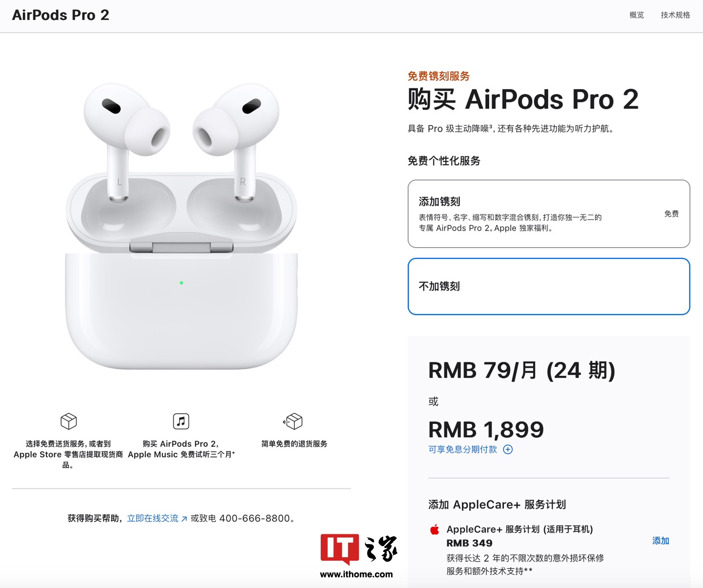
Task: Open the 概览 tab
Action: pos(637,15)
